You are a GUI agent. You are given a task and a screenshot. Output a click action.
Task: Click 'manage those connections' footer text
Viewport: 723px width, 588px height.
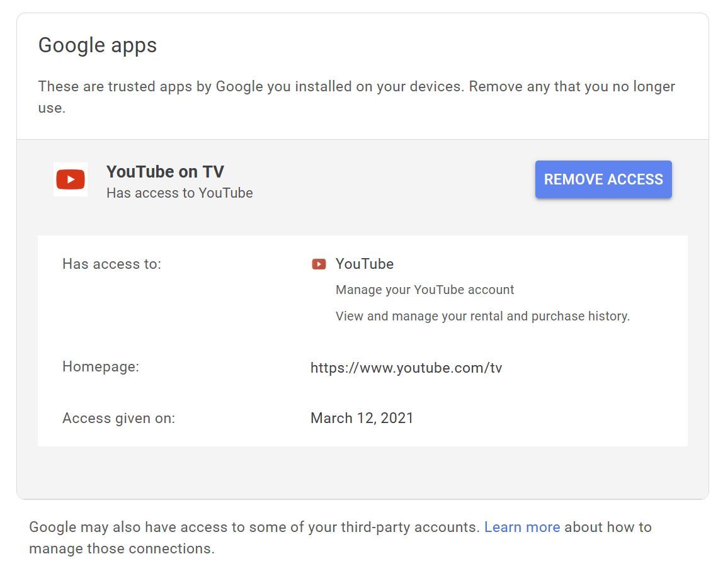pyautogui.click(x=122, y=548)
